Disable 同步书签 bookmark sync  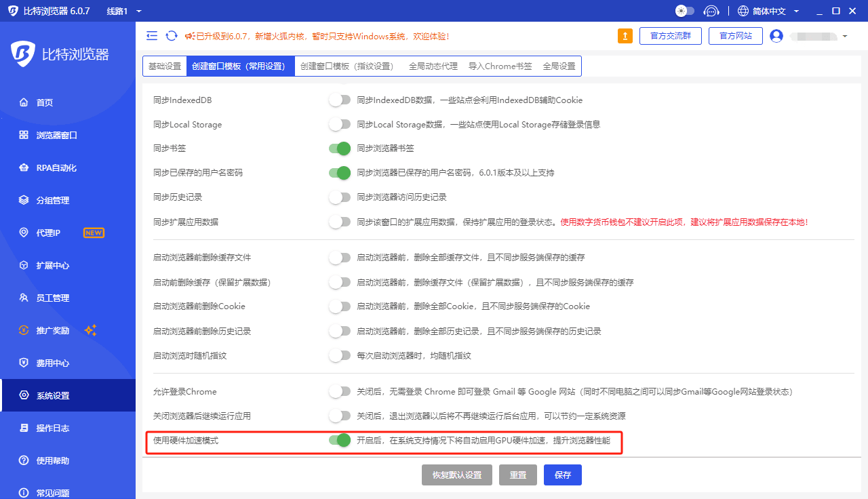point(340,148)
